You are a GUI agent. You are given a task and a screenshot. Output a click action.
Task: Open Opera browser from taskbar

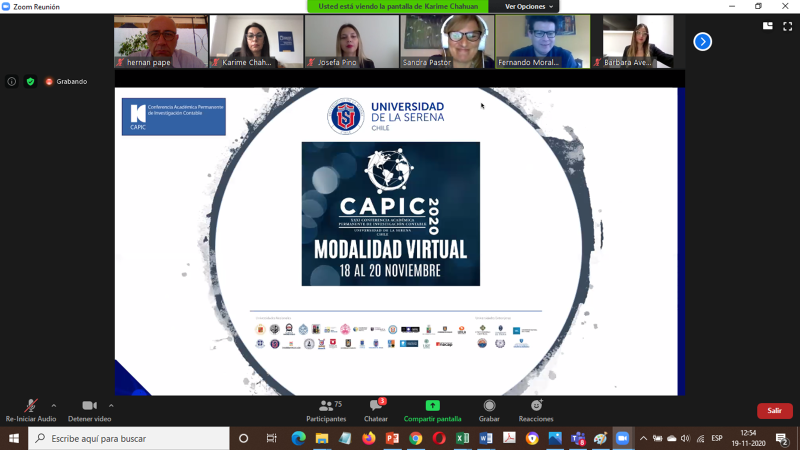[x=439, y=438]
